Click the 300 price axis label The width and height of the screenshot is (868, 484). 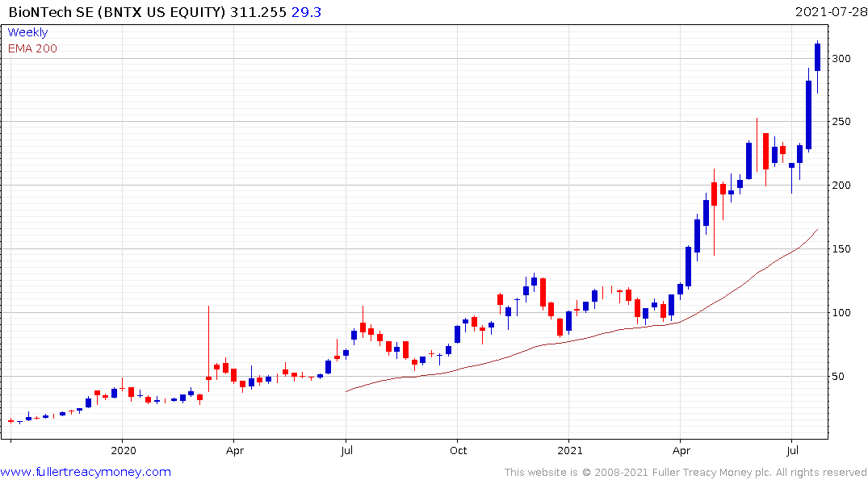point(841,59)
